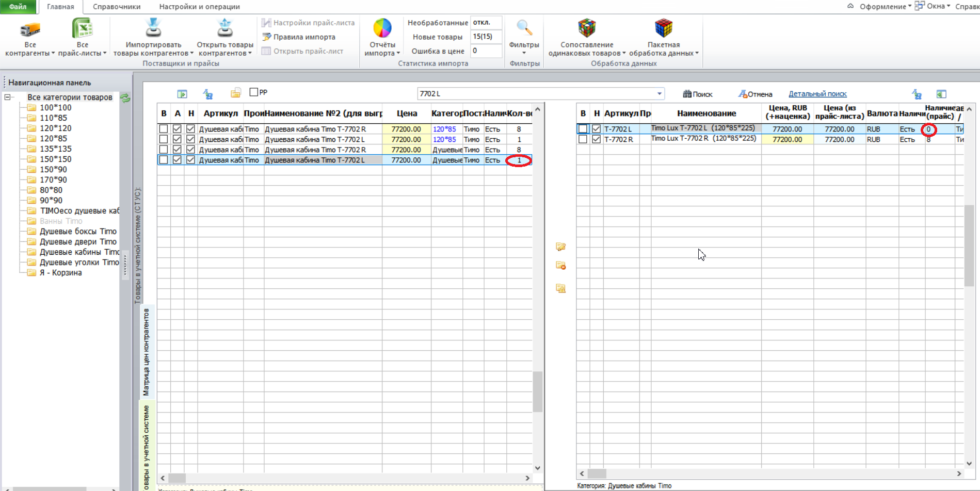This screenshot has height=491, width=980.
Task: Click Импортировать товары контрагентов icon
Action: tap(153, 28)
